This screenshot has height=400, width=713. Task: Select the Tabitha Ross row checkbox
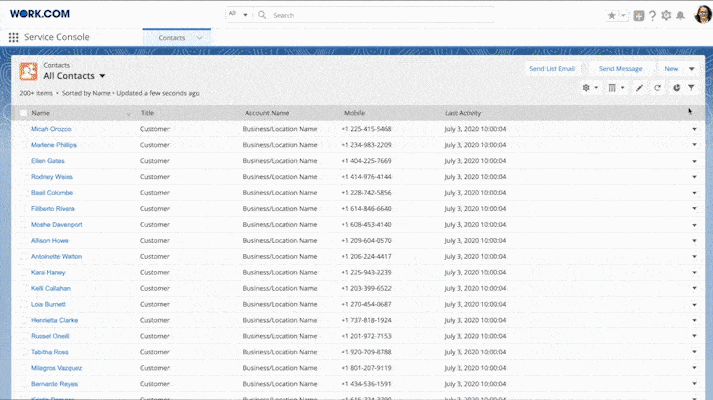23,352
